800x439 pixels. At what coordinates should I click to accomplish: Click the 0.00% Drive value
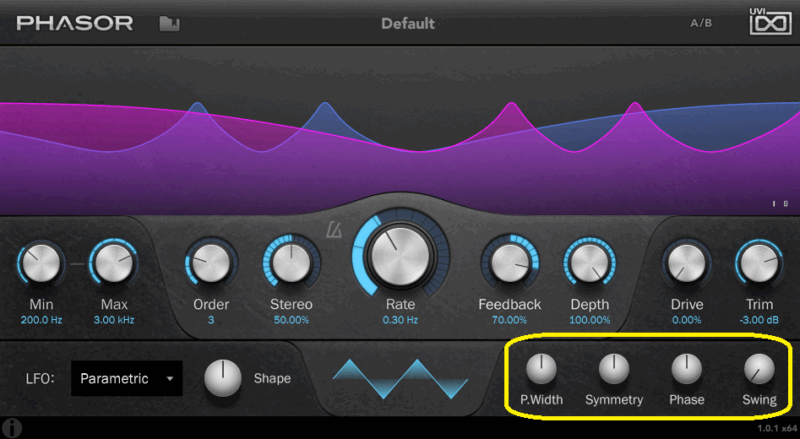pos(687,320)
